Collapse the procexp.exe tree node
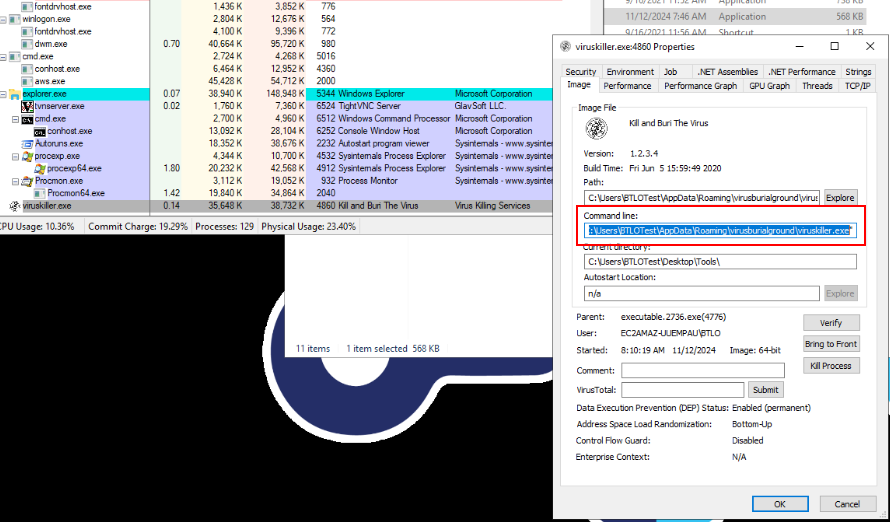Viewport: 890px width, 522px height. coord(16,157)
